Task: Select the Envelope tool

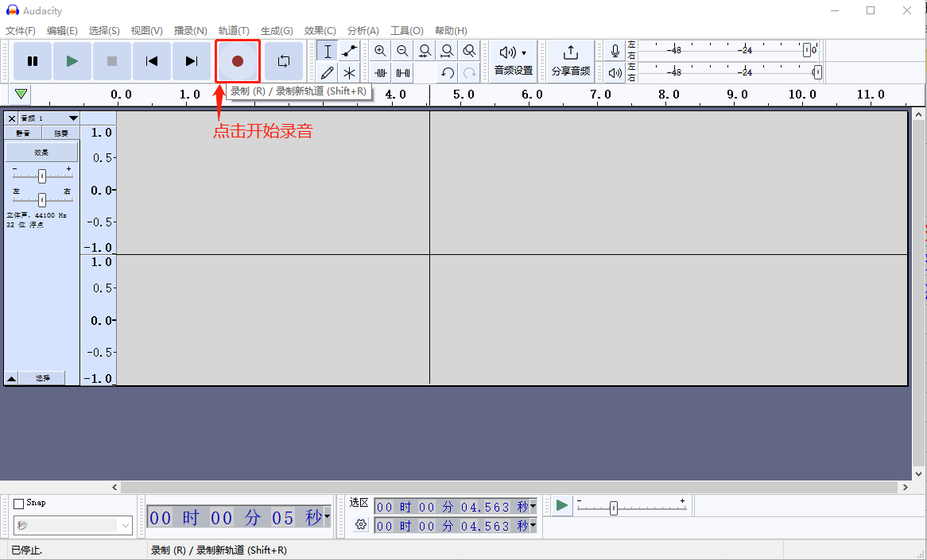Action: pyautogui.click(x=349, y=52)
